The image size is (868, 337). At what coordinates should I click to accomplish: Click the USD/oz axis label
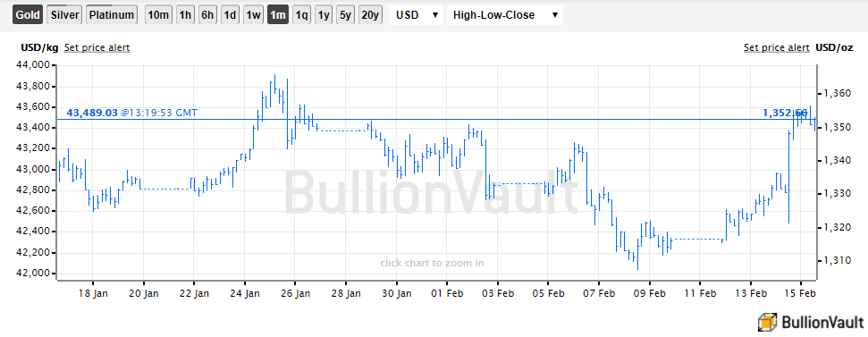(835, 47)
